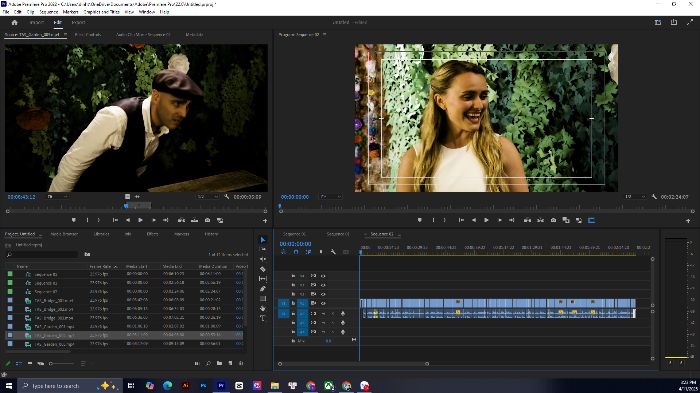Open the Program monitor settings wrench

pos(654,196)
